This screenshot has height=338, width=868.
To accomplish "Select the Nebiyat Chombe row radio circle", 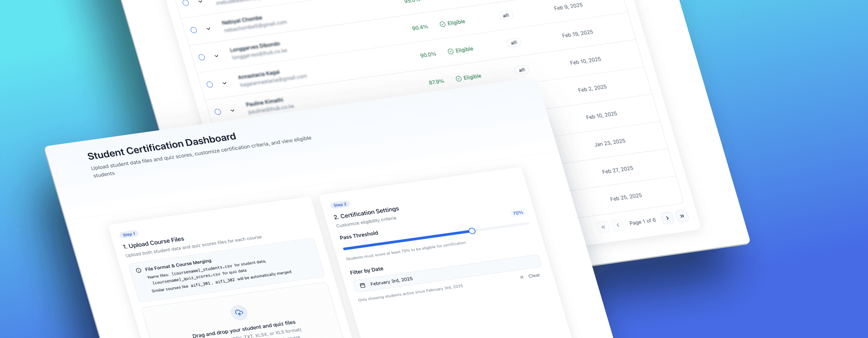I will click(194, 30).
